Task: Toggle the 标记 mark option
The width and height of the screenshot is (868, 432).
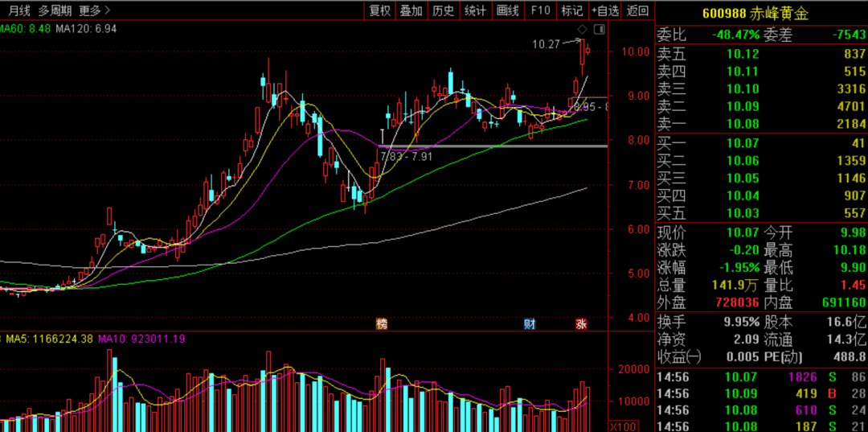Action: pos(572,10)
